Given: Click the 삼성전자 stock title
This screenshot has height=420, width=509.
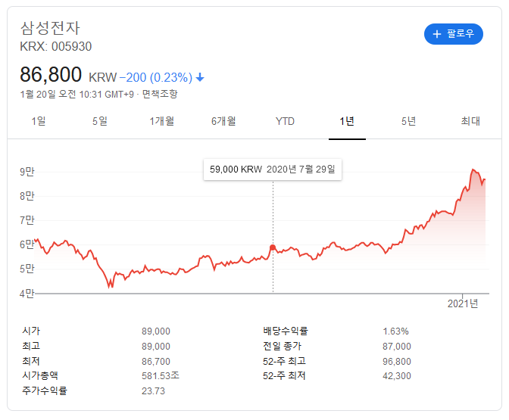Looking at the screenshot, I should coord(49,28).
